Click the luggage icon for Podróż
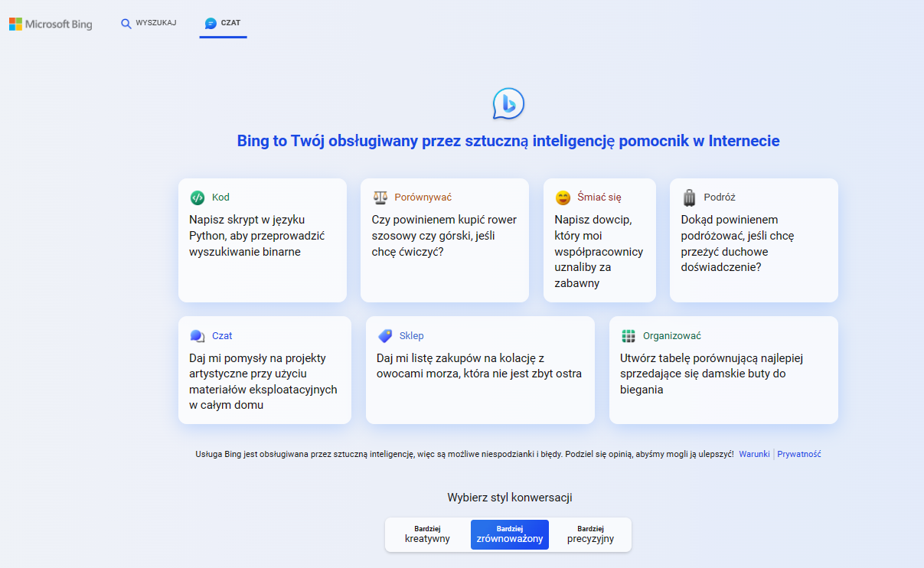 point(690,197)
